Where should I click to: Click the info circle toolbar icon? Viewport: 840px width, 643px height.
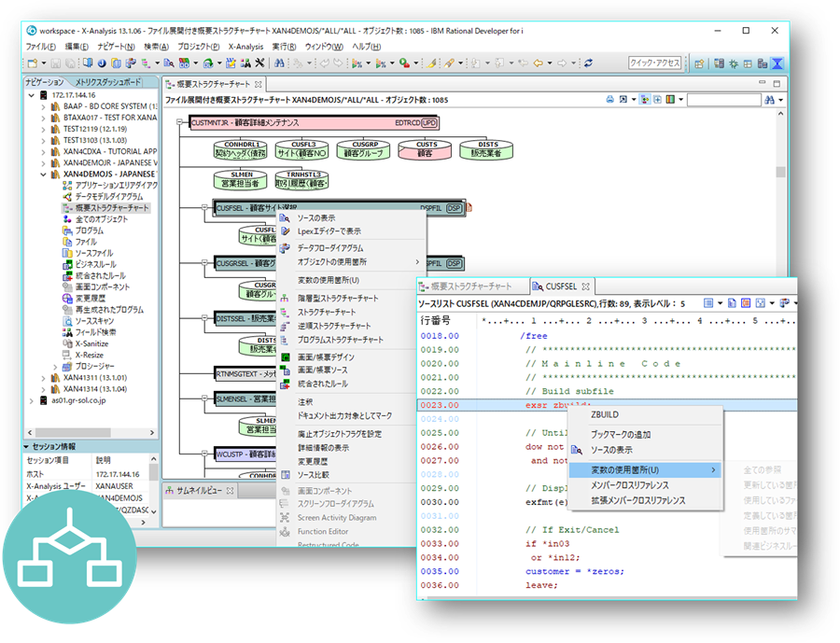101,63
